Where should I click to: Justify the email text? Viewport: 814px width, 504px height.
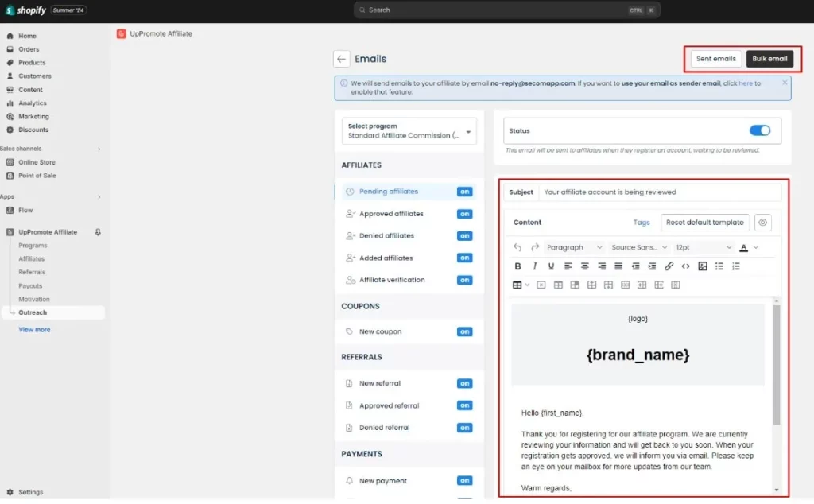[618, 266]
